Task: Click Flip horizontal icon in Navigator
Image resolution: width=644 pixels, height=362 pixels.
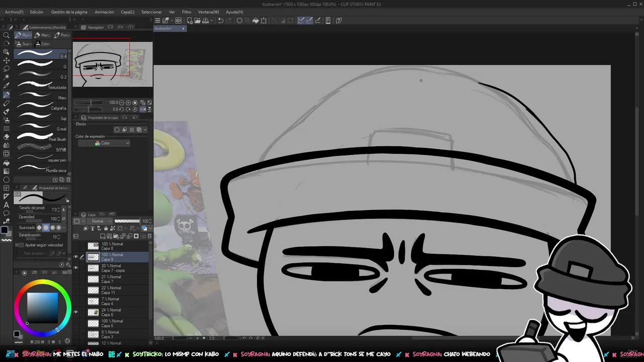Action: [x=143, y=109]
